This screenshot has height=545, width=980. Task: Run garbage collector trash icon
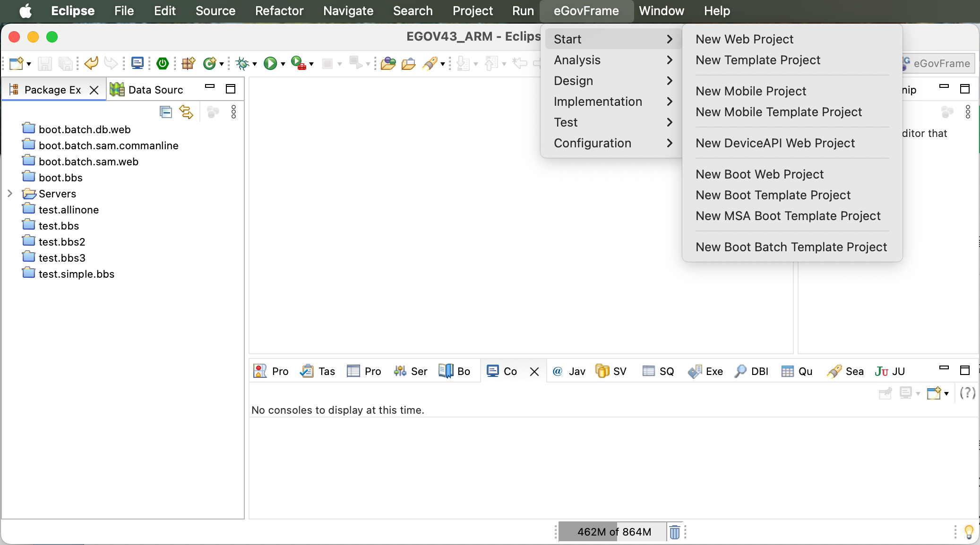pyautogui.click(x=675, y=532)
